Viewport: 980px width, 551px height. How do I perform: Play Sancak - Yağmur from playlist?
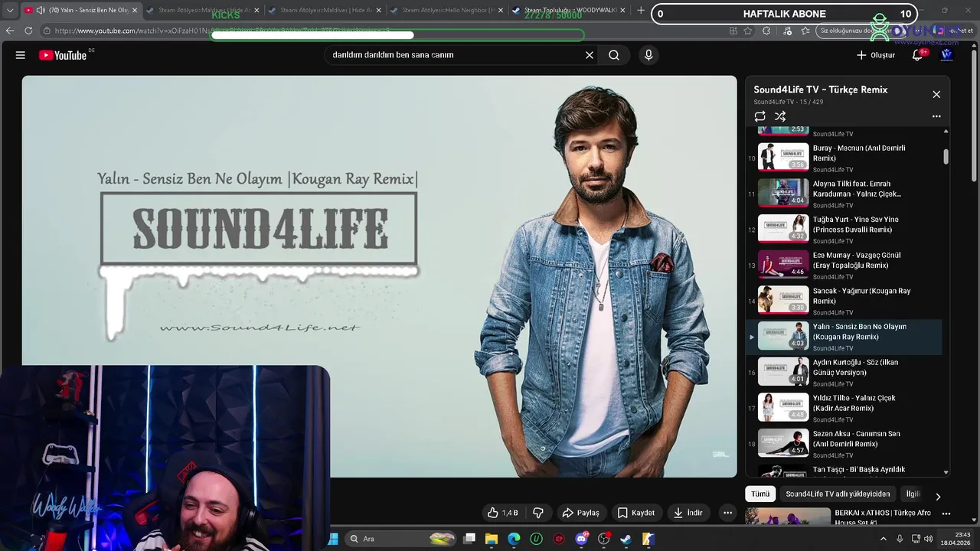[x=844, y=301]
